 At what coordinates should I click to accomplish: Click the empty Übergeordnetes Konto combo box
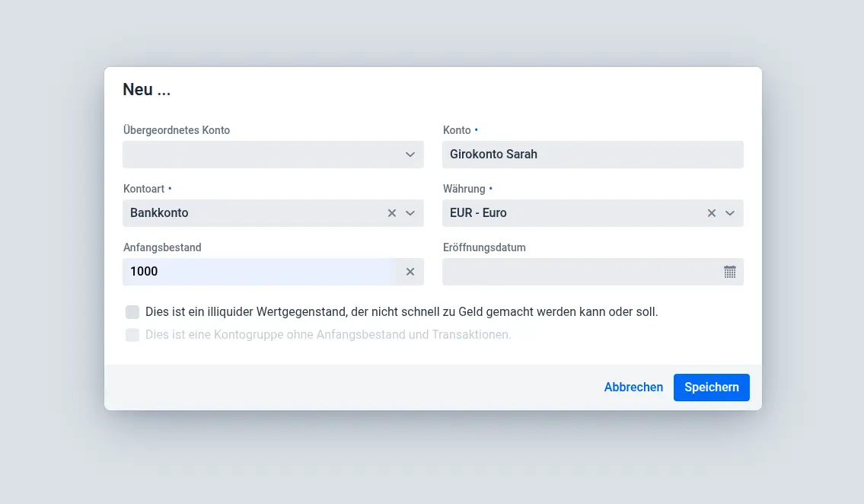click(x=259, y=155)
